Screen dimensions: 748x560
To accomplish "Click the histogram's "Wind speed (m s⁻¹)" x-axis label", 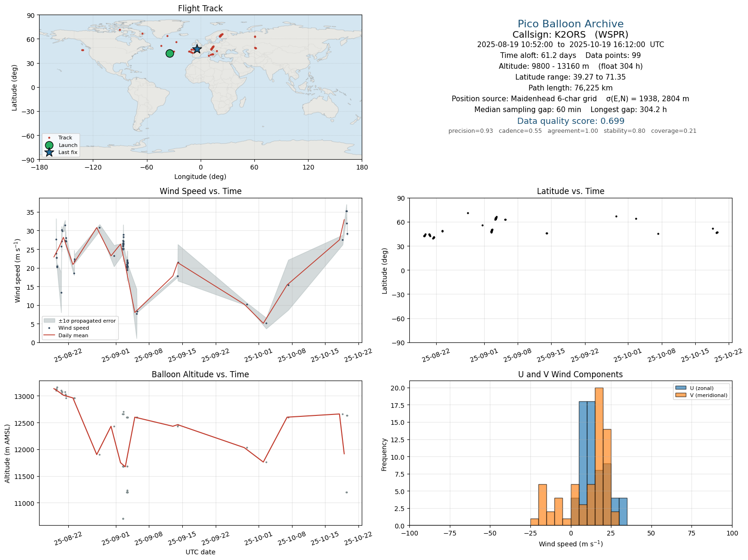I will [570, 544].
